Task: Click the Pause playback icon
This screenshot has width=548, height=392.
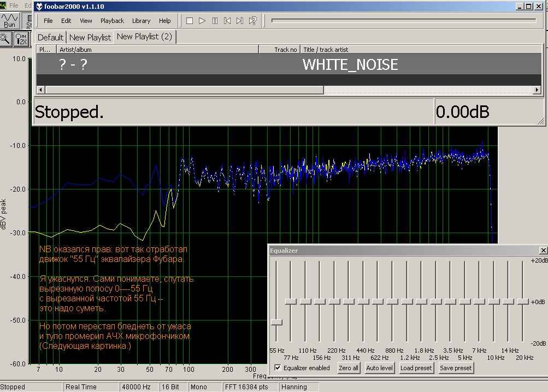Action: [215, 21]
